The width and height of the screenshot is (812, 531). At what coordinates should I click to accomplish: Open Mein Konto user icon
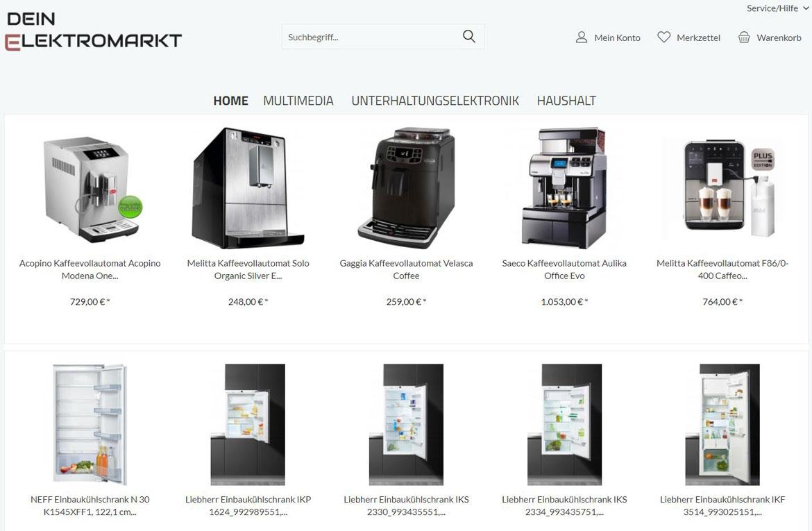coord(581,37)
